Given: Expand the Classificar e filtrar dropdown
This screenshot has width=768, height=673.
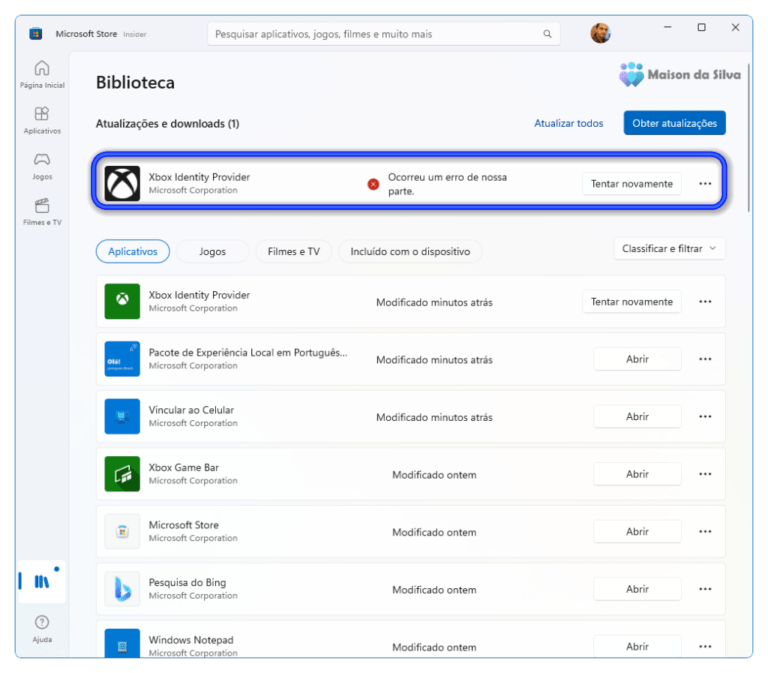Looking at the screenshot, I should click(669, 248).
